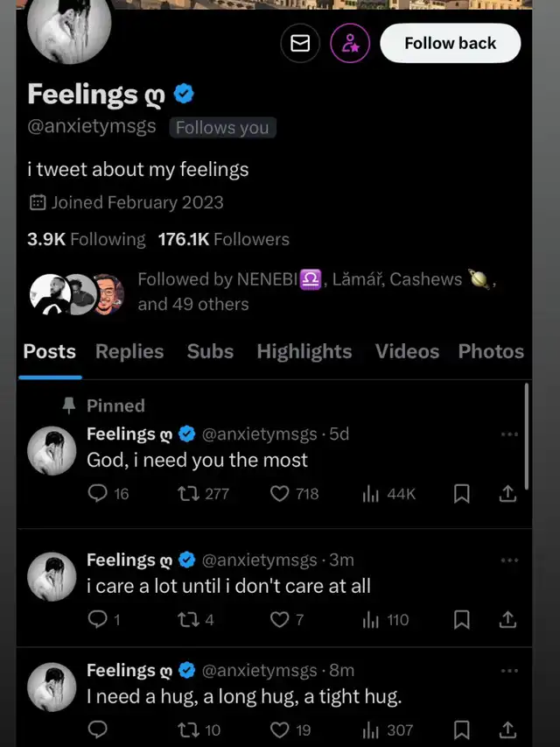560x747 pixels.
Task: Switch to the Replies tab
Action: click(x=129, y=351)
